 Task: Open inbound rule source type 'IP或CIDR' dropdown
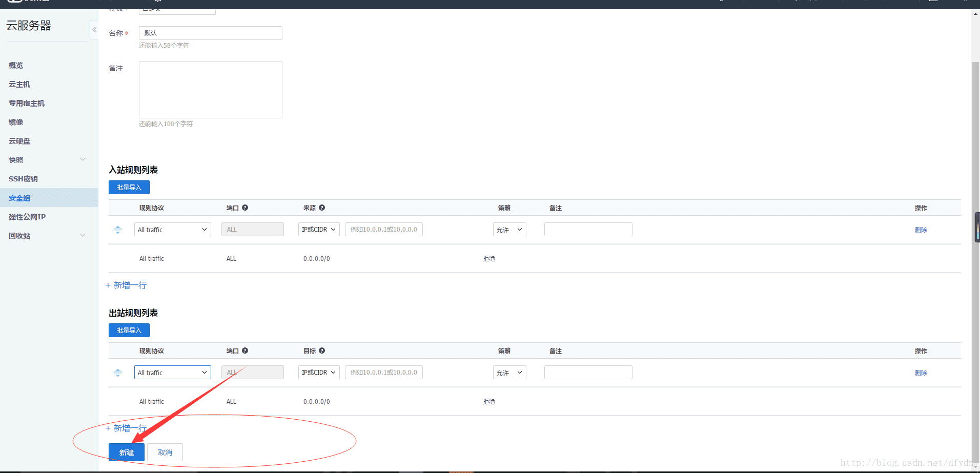[x=318, y=230]
